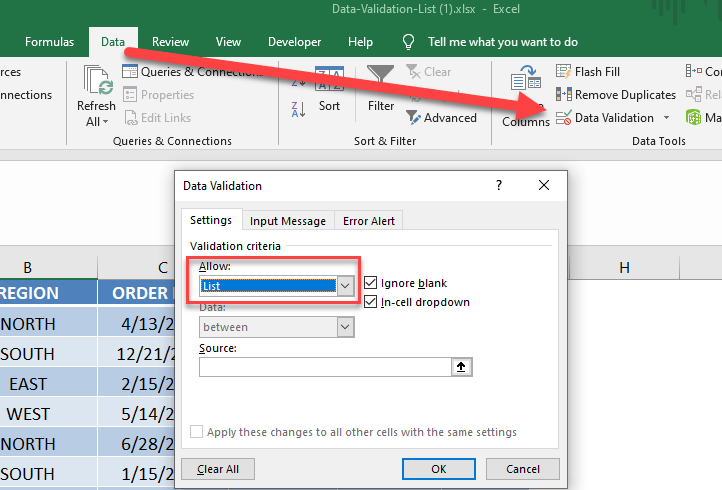Expand the Data Validation arrow menu

click(666, 118)
